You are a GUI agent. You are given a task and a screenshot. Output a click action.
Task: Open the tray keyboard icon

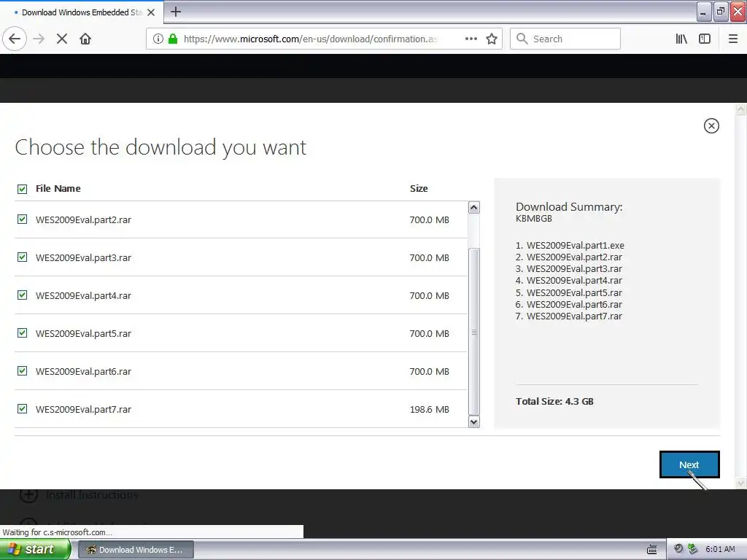point(651,550)
